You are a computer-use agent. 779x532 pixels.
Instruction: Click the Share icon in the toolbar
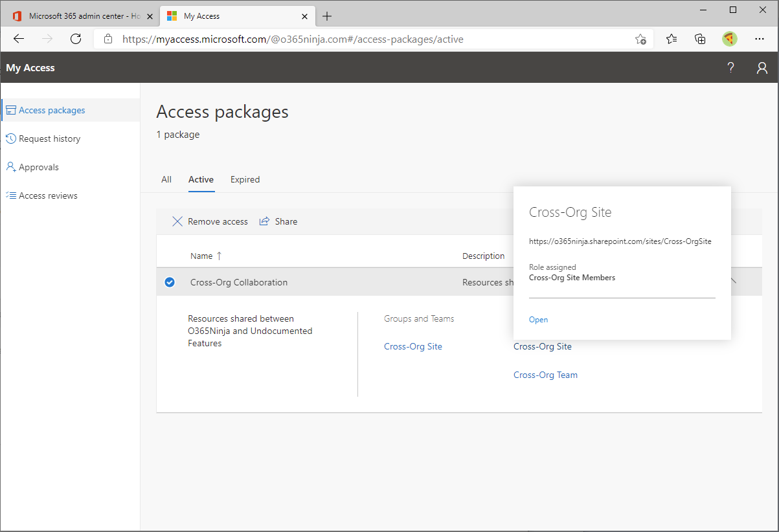(265, 221)
